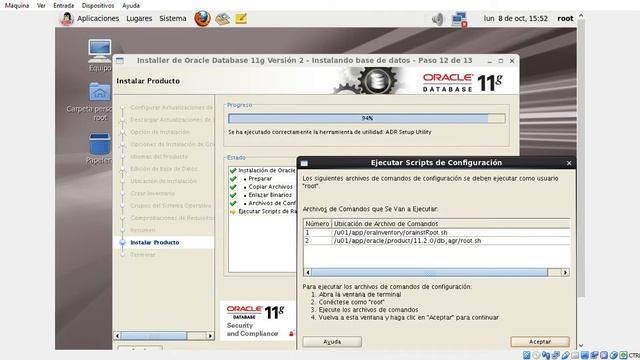This screenshot has height=360, width=640.
Task: Click the volume speaker icon in panel
Action: pyautogui.click(x=437, y=19)
